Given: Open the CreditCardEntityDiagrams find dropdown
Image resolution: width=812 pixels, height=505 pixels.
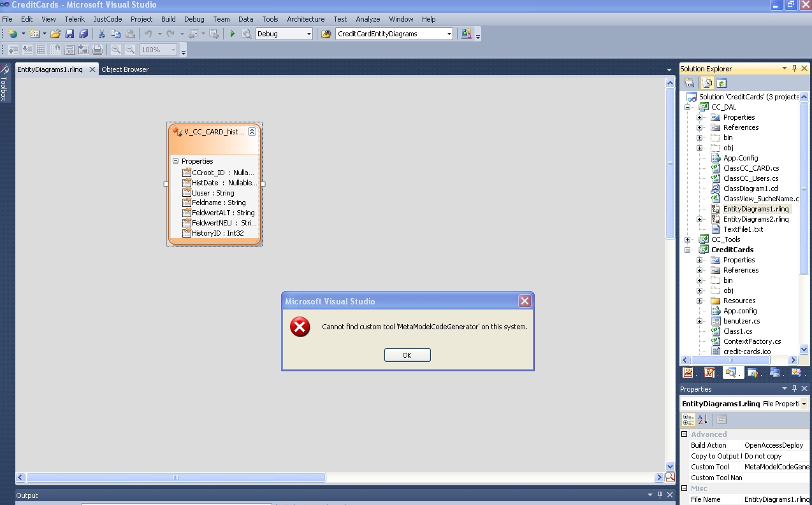Looking at the screenshot, I should point(449,34).
